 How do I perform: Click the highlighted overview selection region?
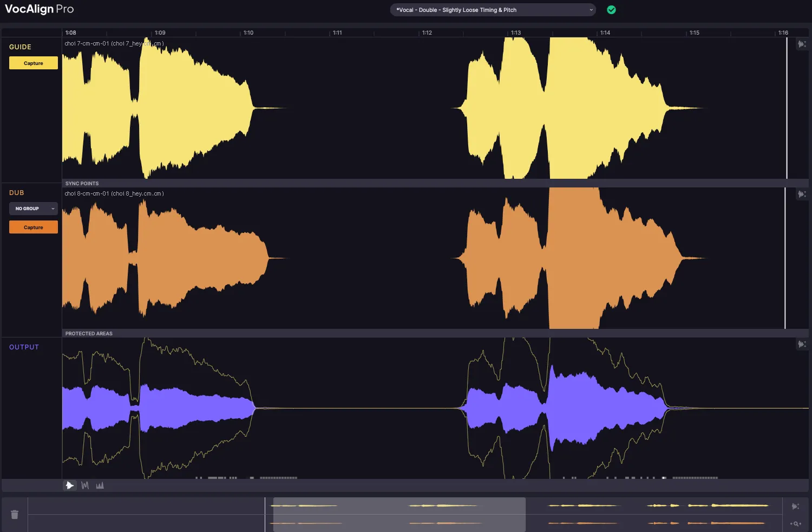[399, 515]
